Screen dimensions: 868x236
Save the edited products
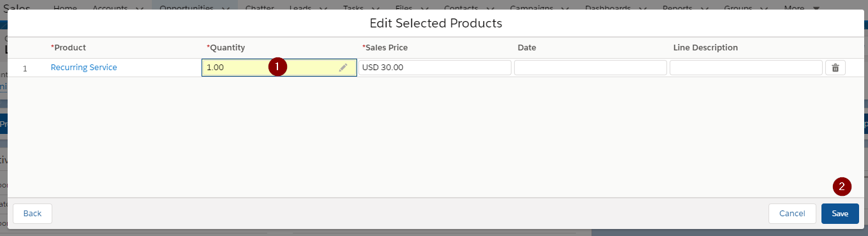click(840, 214)
